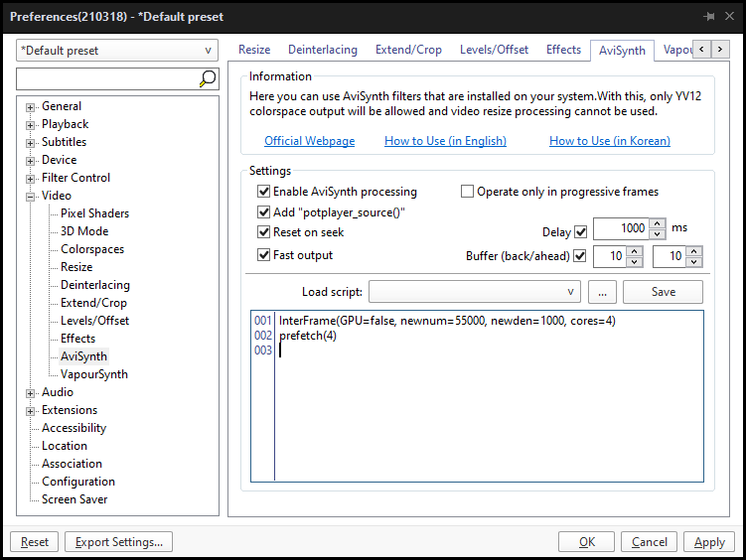Open the VapourSynth tab
Screen dimensions: 746x560
pos(676,50)
